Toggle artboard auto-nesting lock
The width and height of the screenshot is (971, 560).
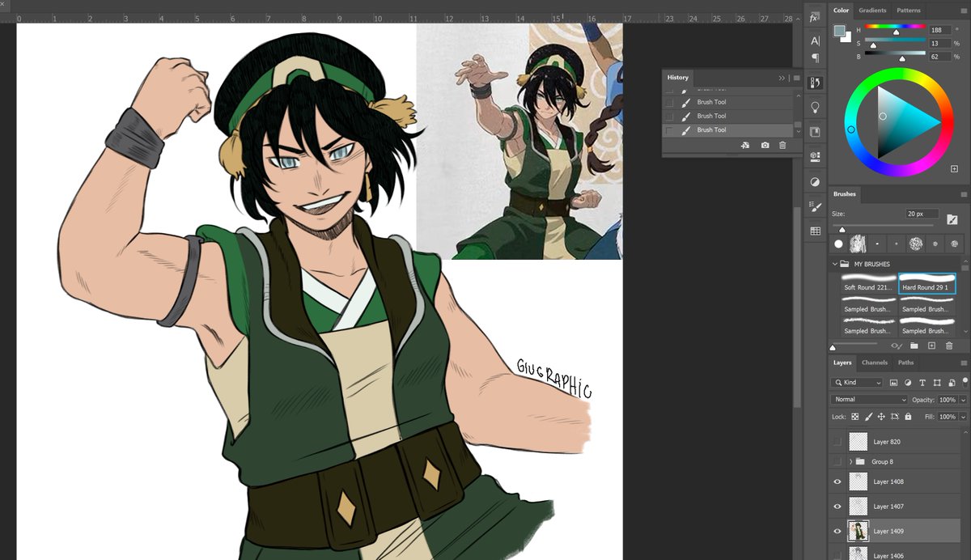(894, 417)
